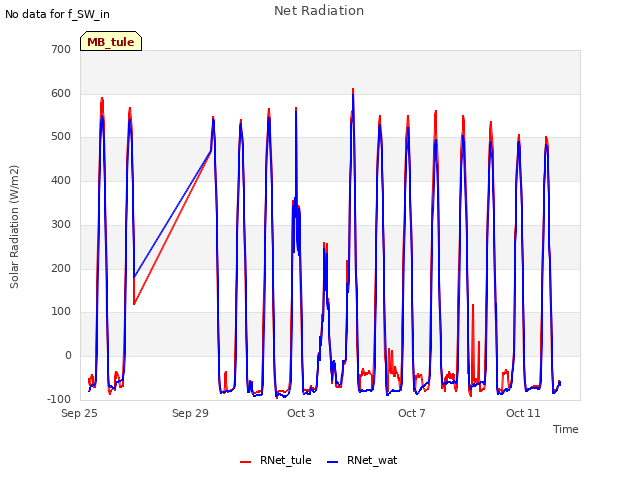Select the MB_tule annotation label
This screenshot has height=480, width=640.
click(x=111, y=41)
